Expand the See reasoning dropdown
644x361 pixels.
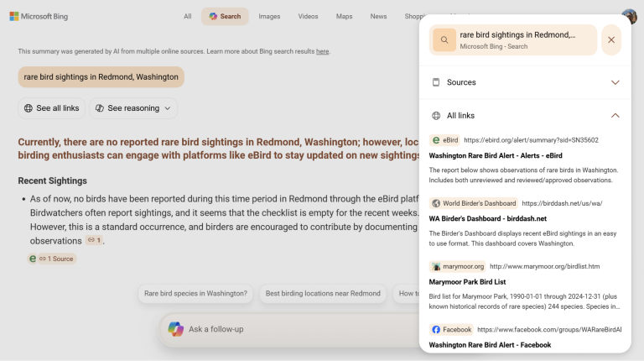[x=133, y=108]
